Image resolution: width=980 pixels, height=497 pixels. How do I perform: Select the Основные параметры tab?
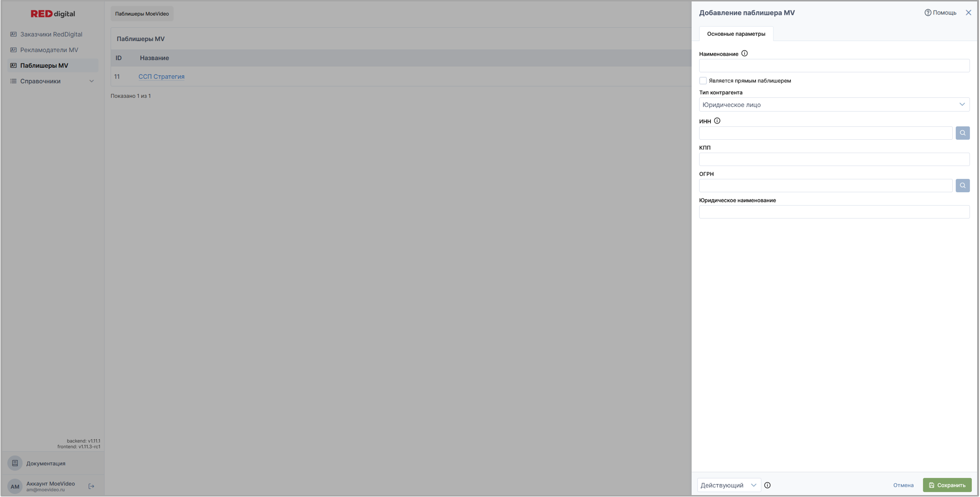(x=736, y=34)
